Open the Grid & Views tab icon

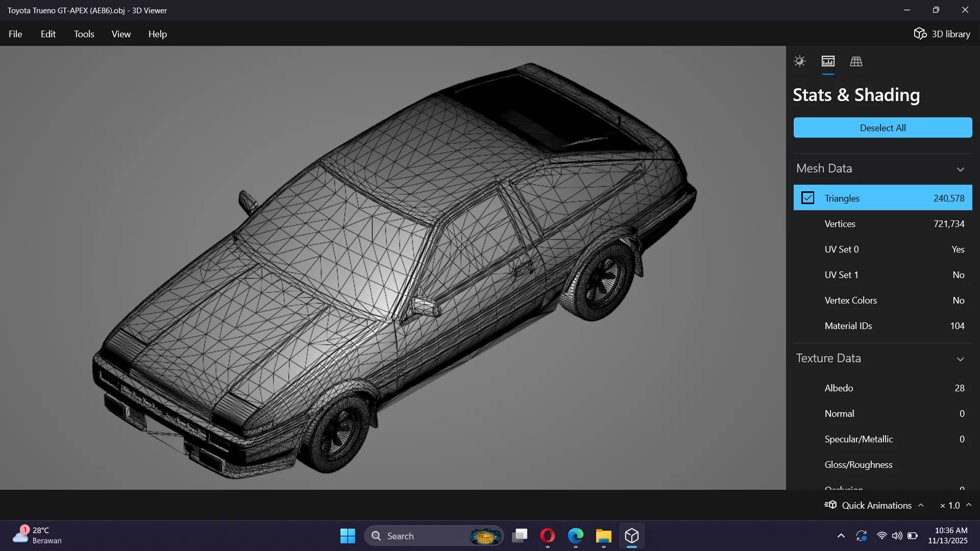[856, 61]
